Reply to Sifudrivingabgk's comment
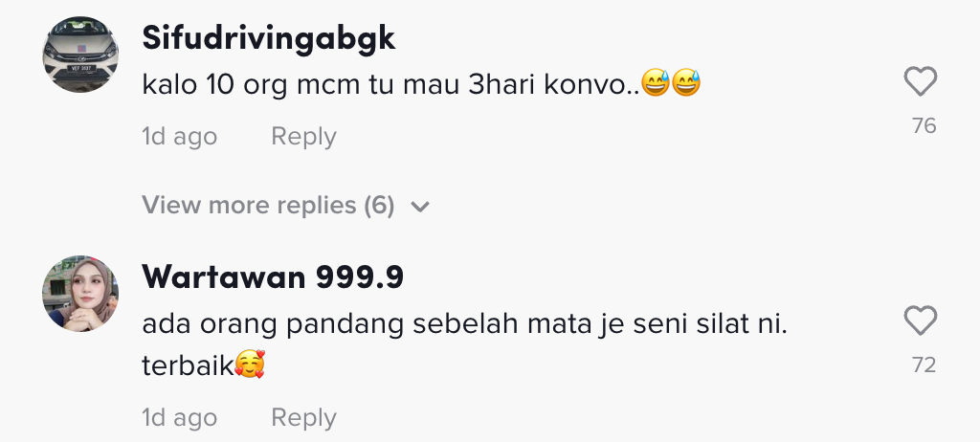Image resolution: width=980 pixels, height=442 pixels. click(x=303, y=137)
